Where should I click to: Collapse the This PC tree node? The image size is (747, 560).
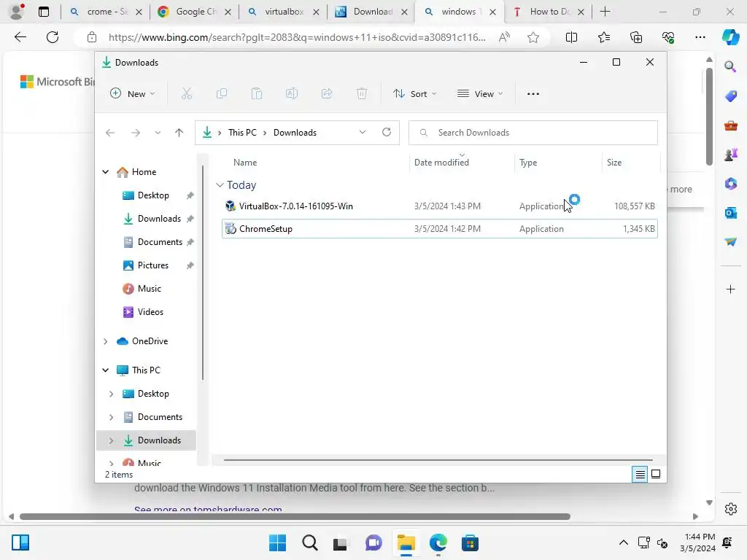pos(106,370)
